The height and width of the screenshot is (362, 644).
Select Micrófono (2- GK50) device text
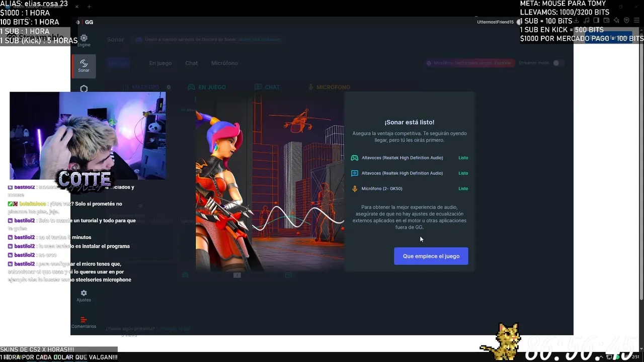(382, 189)
